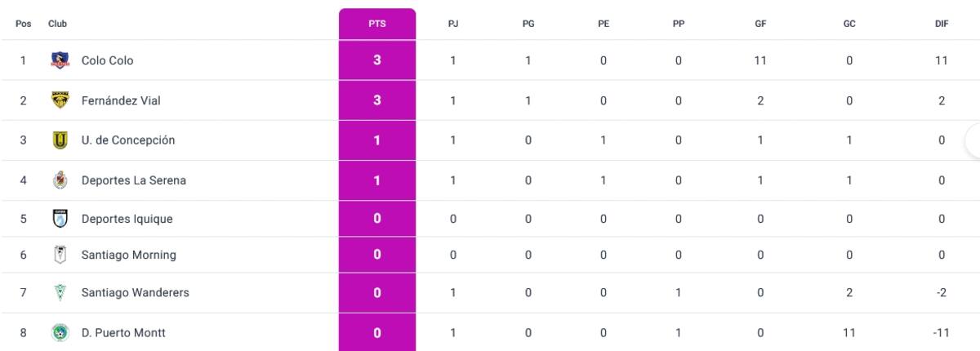Click the GC column header
The width and height of the screenshot is (980, 351).
coord(849,24)
